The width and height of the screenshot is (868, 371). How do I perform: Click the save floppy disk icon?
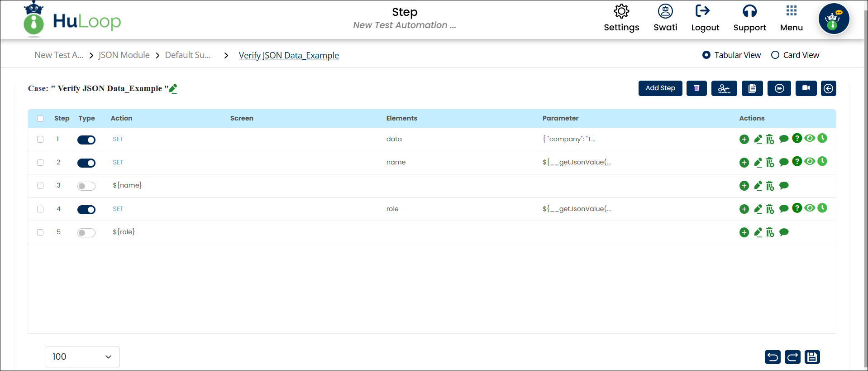point(812,357)
